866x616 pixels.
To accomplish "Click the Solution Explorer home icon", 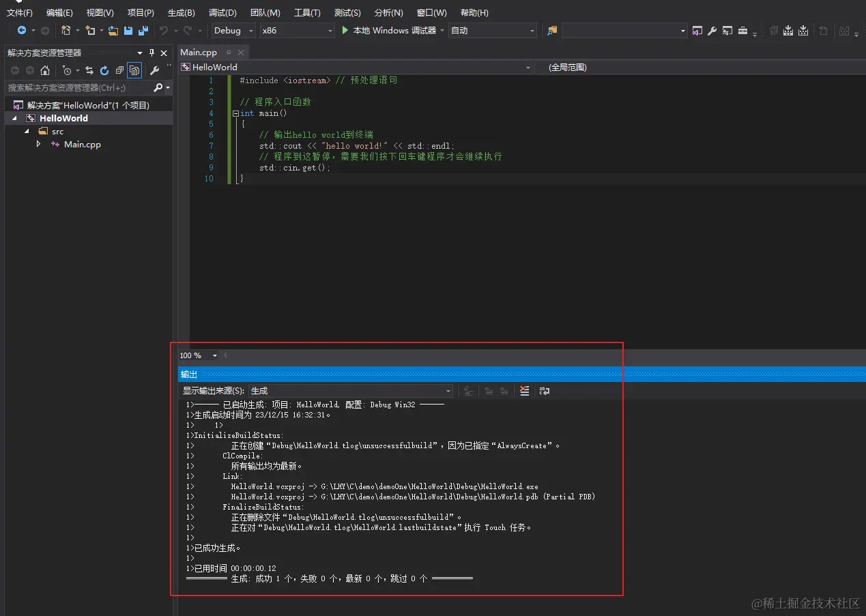I will coord(45,70).
